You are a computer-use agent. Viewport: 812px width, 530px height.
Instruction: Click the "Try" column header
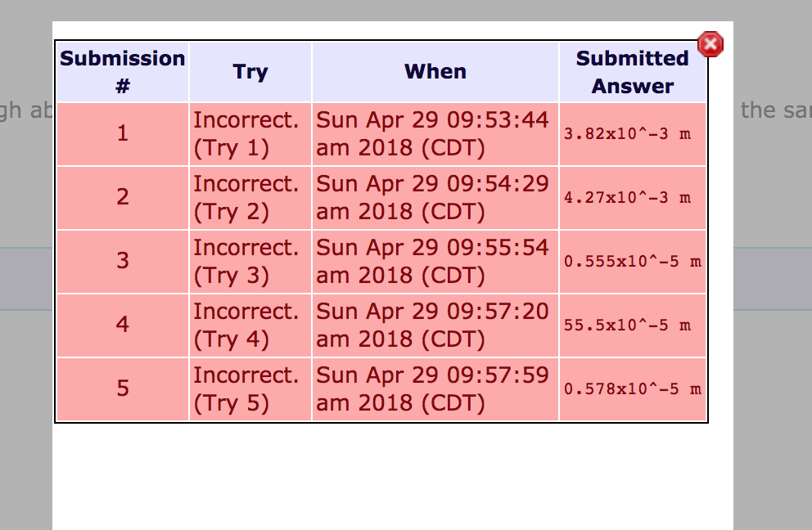[x=250, y=72]
